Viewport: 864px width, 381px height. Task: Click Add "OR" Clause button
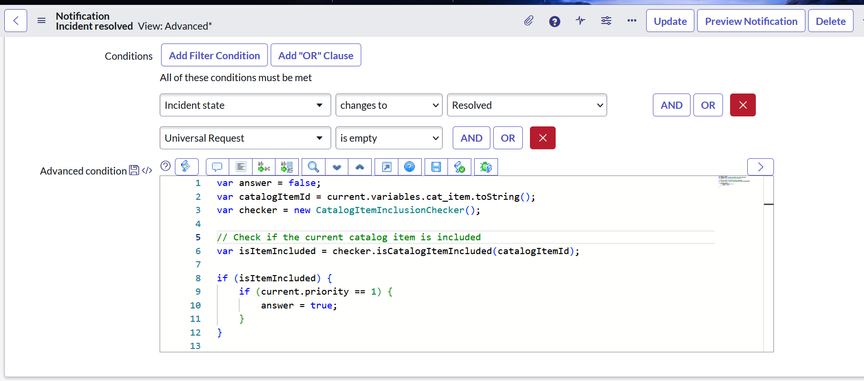click(x=316, y=55)
